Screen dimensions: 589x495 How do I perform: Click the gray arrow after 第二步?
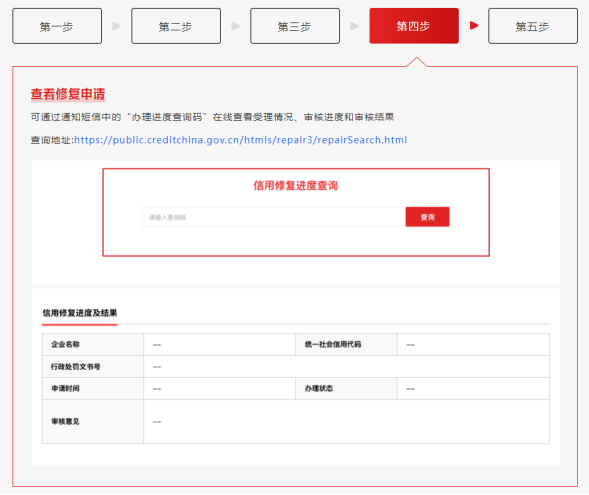[x=236, y=26]
